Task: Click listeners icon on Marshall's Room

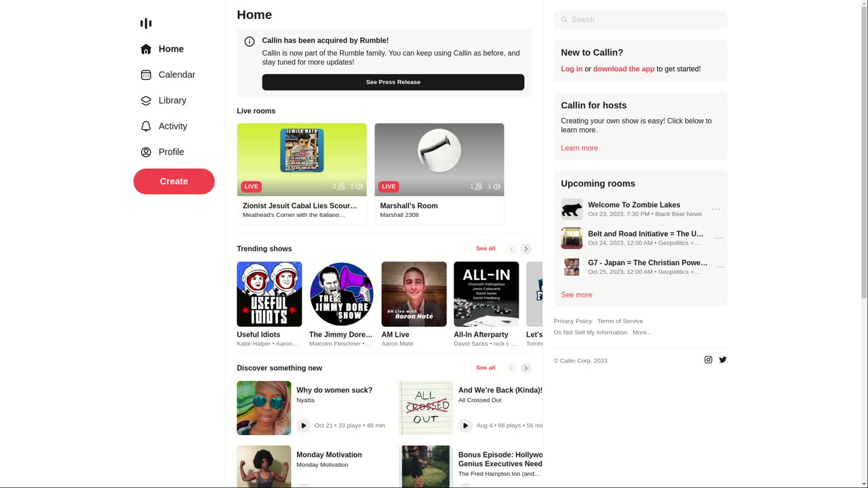Action: tap(478, 186)
